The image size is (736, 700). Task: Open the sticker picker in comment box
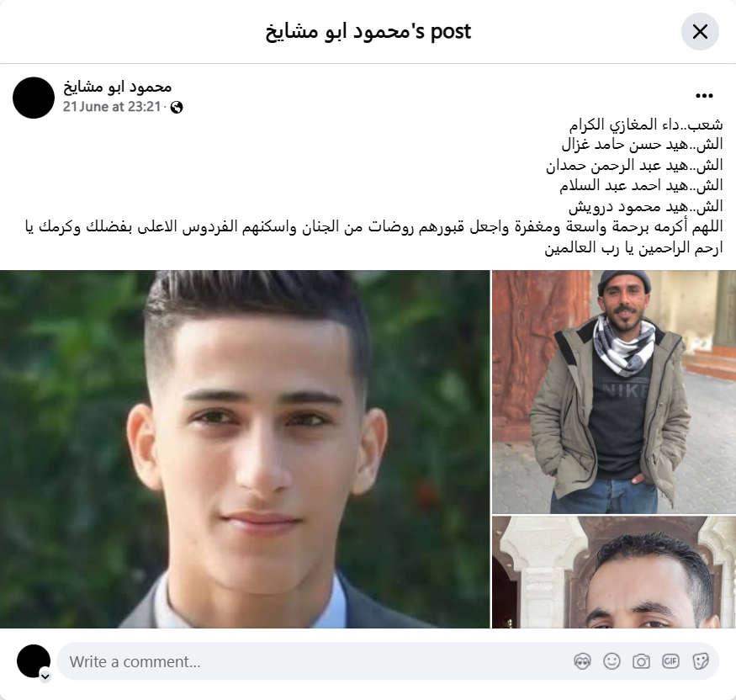(x=700, y=661)
